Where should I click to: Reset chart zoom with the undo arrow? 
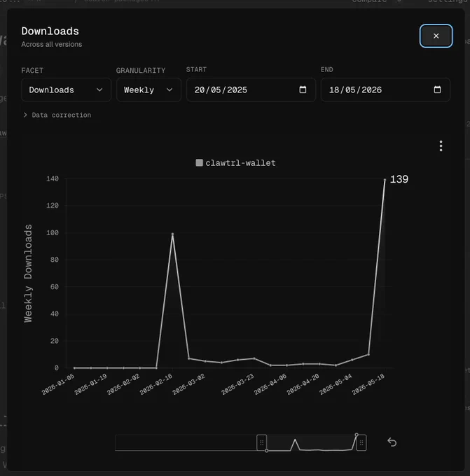(392, 442)
